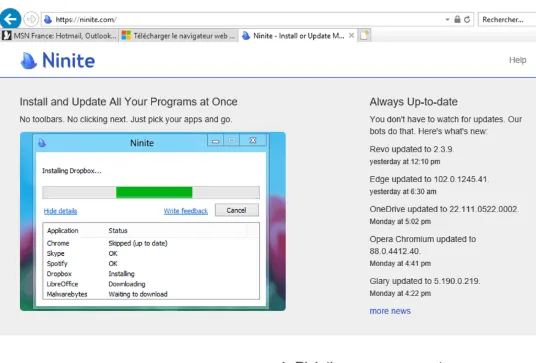Click the browser Forward arrow button

(x=31, y=19)
